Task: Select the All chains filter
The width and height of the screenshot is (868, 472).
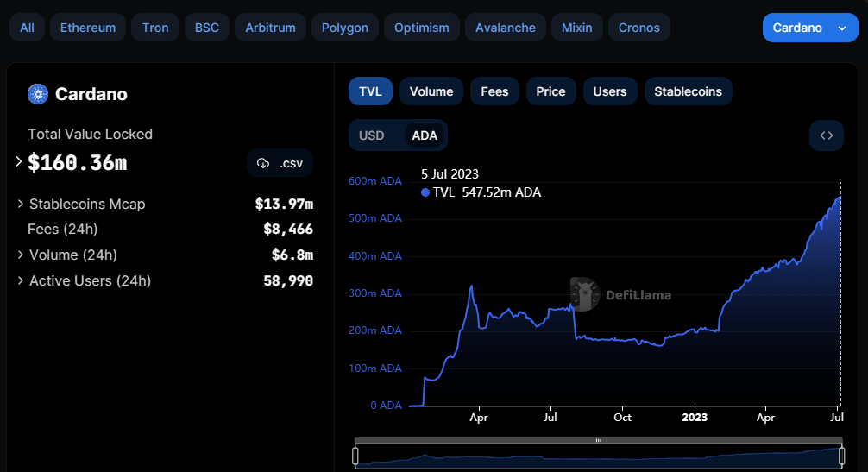Action: click(27, 28)
